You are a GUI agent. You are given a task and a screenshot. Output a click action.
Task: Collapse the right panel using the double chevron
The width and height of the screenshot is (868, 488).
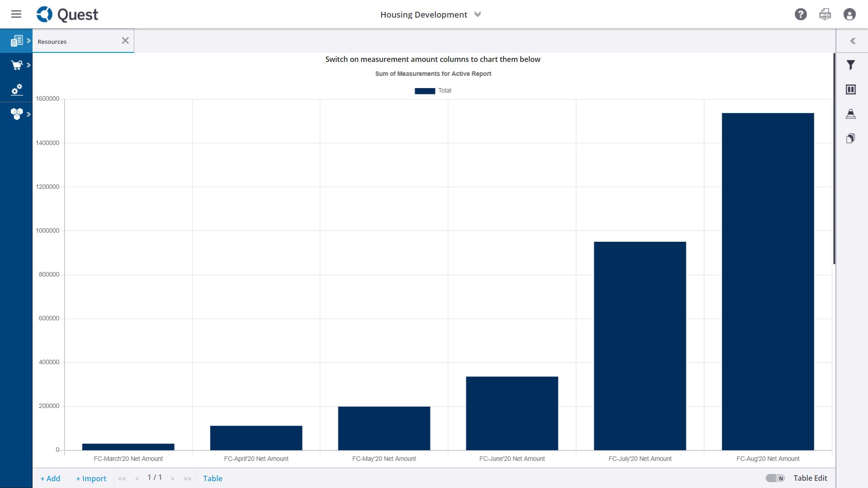click(853, 41)
